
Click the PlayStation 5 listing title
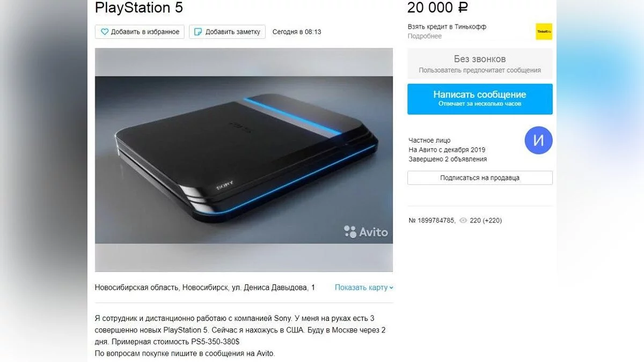(139, 8)
